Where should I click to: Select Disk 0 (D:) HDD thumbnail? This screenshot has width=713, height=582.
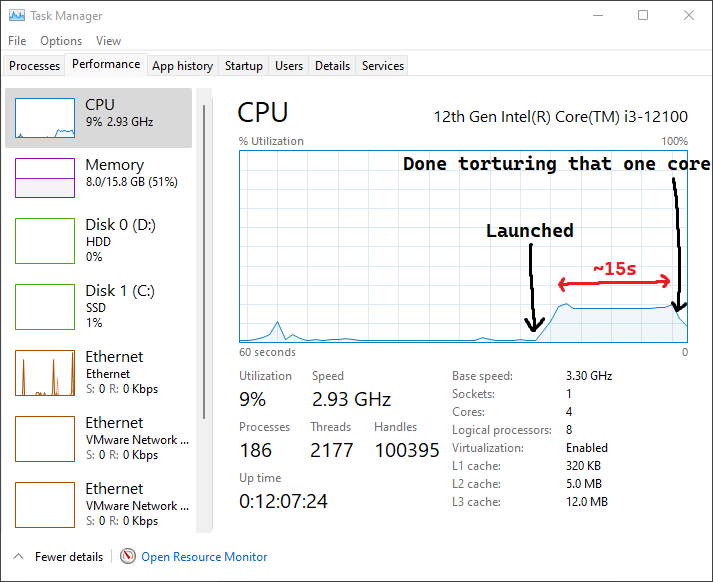pos(45,241)
